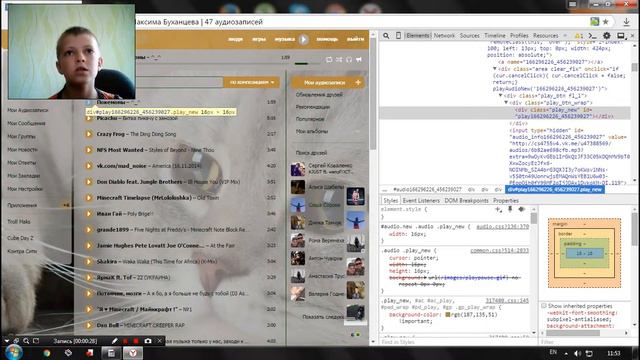Open the Timeline tab in DevTools
The height and width of the screenshot is (360, 640).
point(495,36)
